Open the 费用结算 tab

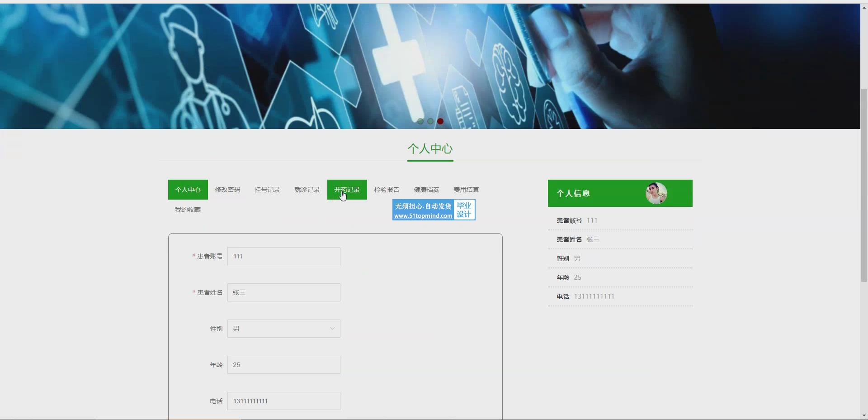467,190
